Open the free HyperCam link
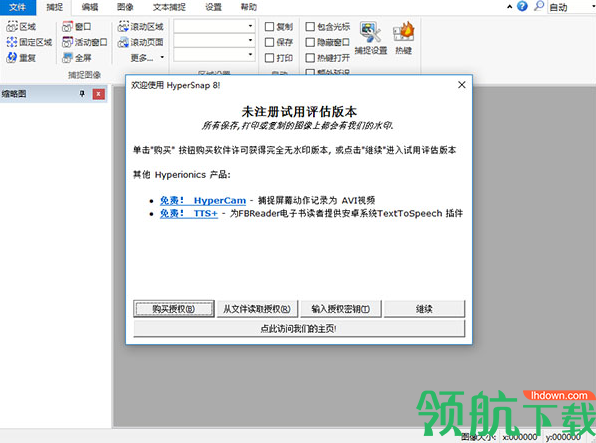 (203, 200)
